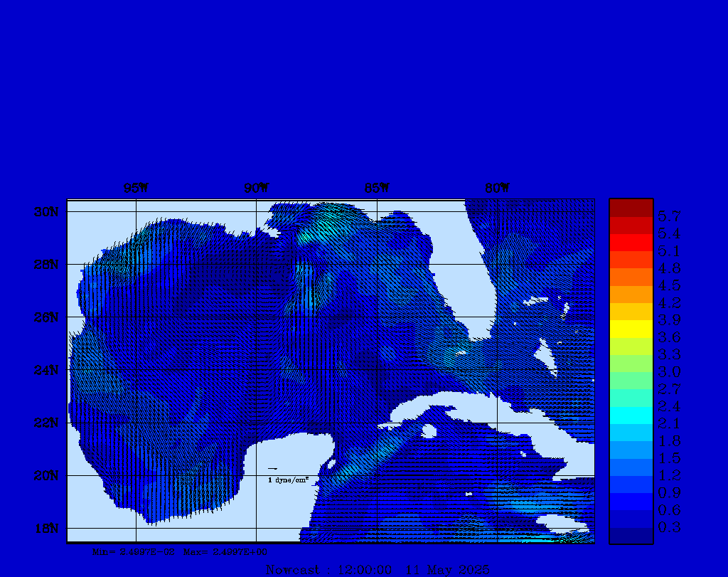Click the 30N latitude label
728x577 pixels.
click(48, 212)
